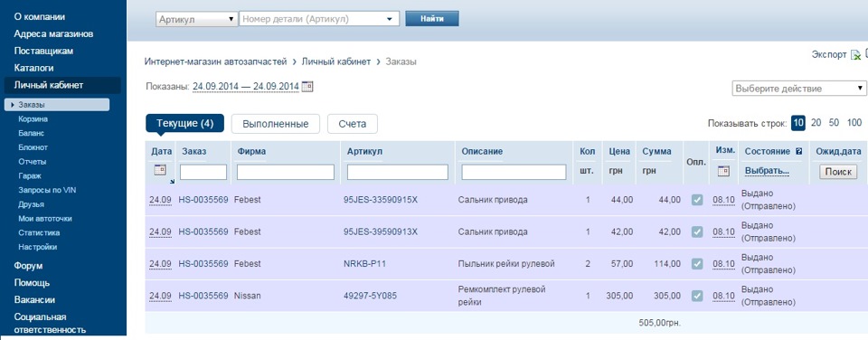868x340 pixels.
Task: Open the Выберите действие dropdown
Action: [x=800, y=89]
